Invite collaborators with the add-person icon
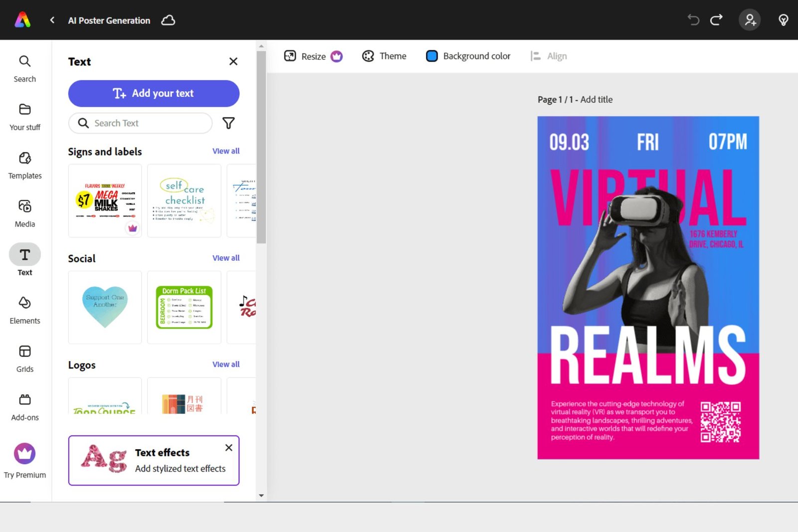 (750, 20)
